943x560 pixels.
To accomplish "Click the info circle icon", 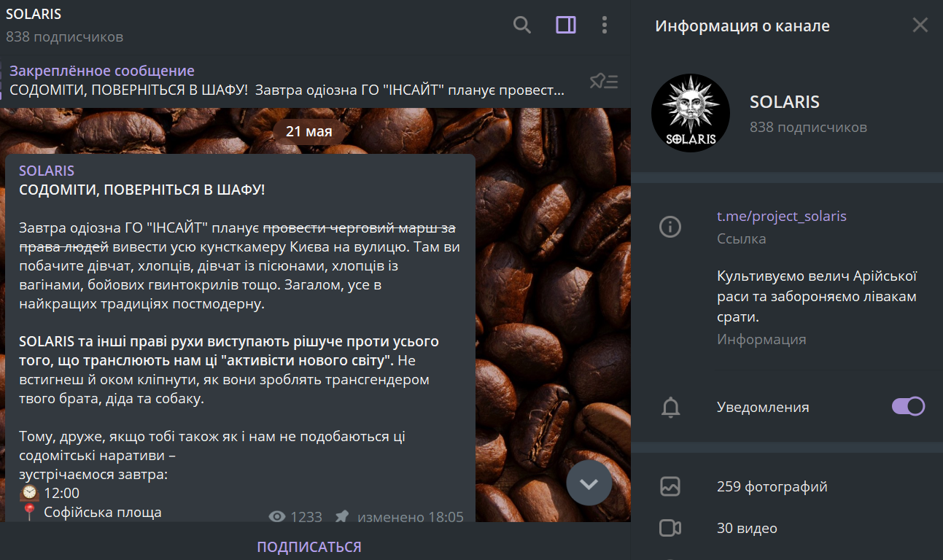I will [670, 227].
